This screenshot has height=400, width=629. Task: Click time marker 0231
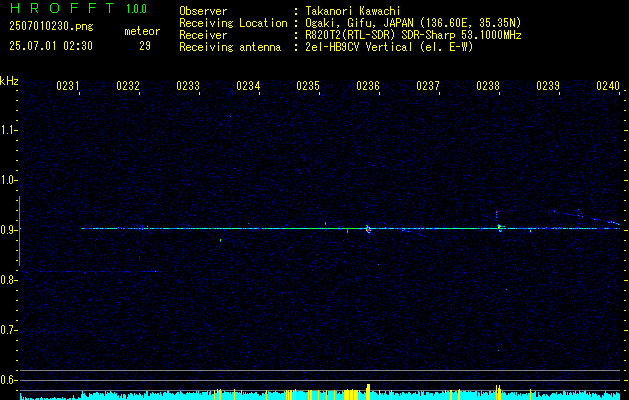click(x=67, y=86)
